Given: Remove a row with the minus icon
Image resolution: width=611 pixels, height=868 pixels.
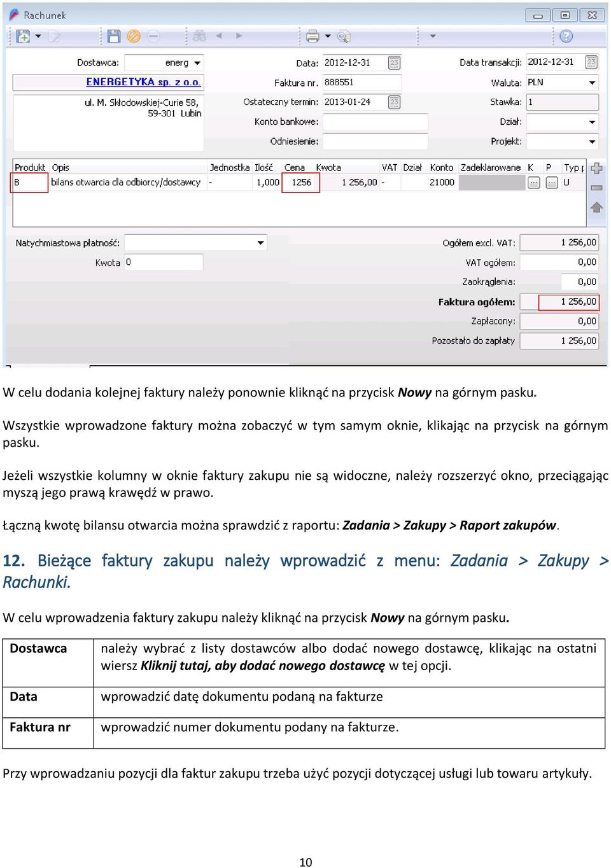Looking at the screenshot, I should [596, 188].
